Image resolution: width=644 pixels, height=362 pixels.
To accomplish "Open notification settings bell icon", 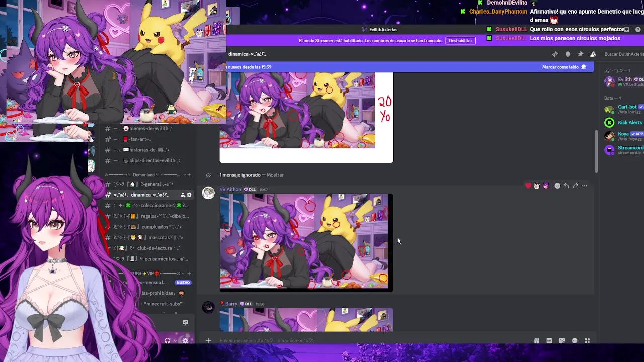I will coord(568,54).
